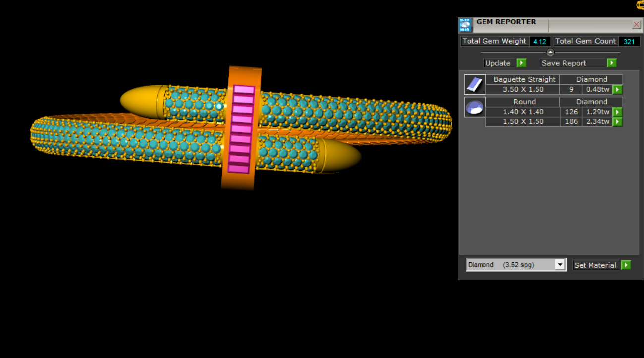The width and height of the screenshot is (644, 358).
Task: Open the Diamond material dropdown arrow
Action: pyautogui.click(x=560, y=265)
